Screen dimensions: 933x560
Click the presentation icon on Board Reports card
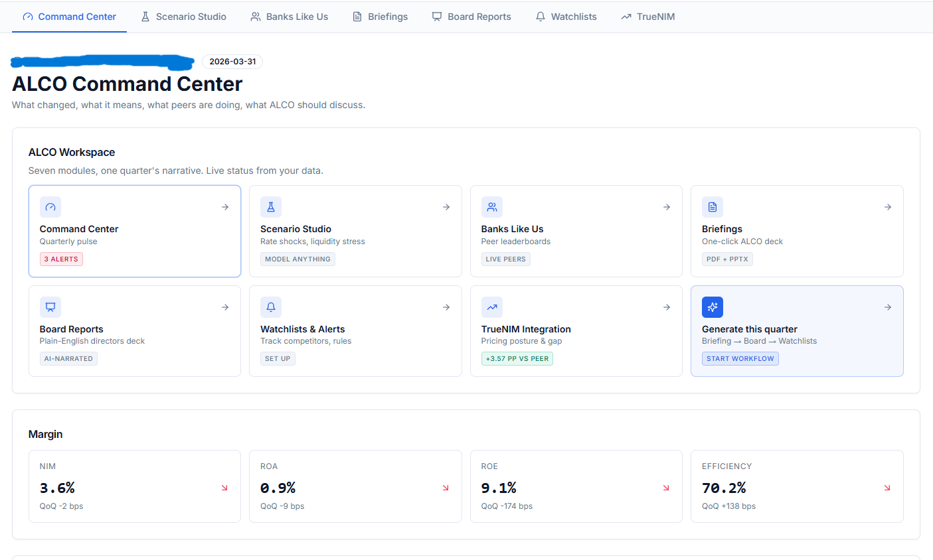click(x=50, y=307)
